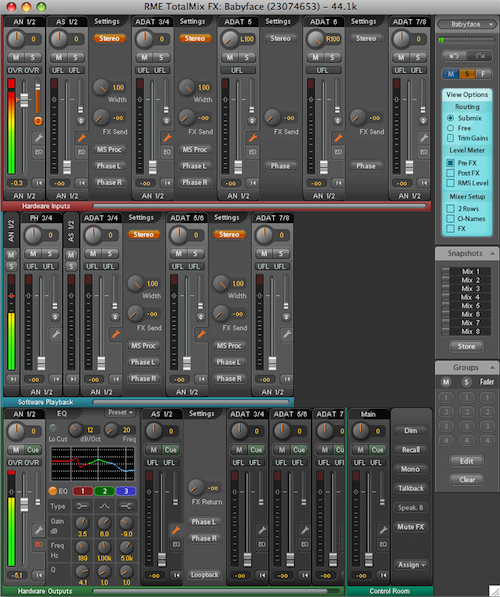
Task: Click the Mute FX button
Action: point(411,527)
